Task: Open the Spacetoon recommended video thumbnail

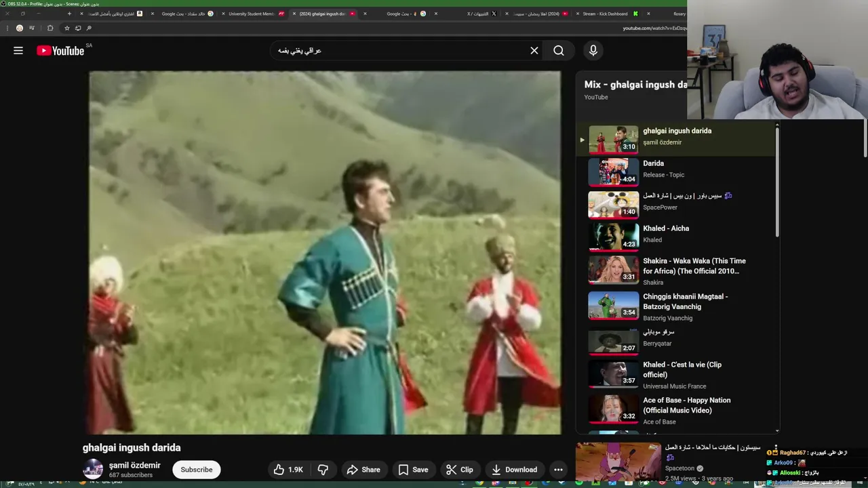Action: [x=618, y=462]
